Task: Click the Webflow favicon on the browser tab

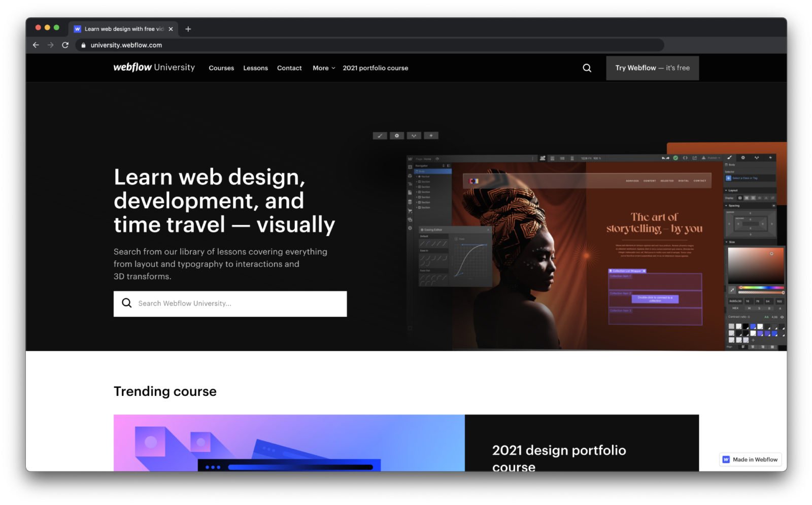Action: (x=78, y=29)
